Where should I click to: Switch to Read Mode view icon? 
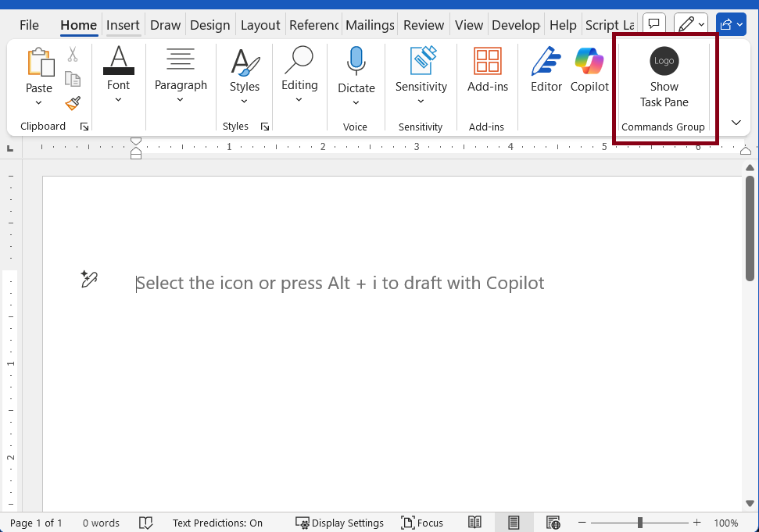[x=474, y=523]
